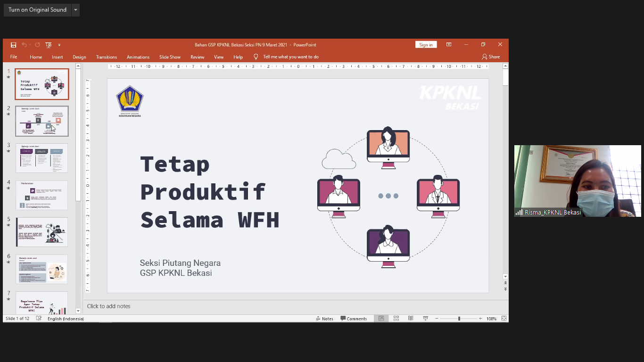Start slideshow from beginning via toolbar icon

tap(48, 45)
